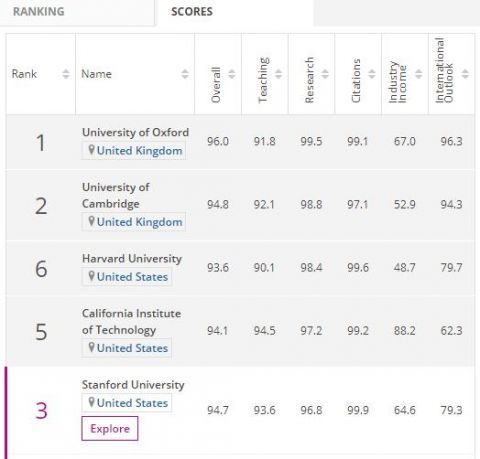This screenshot has height=459, width=480.
Task: Click United States tag under Caltech
Action: coord(127,348)
